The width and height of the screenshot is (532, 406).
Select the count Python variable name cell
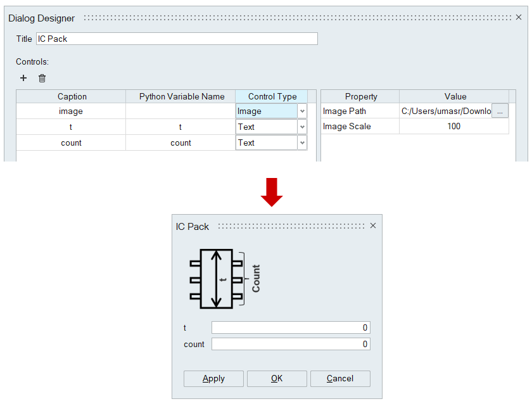click(x=180, y=143)
